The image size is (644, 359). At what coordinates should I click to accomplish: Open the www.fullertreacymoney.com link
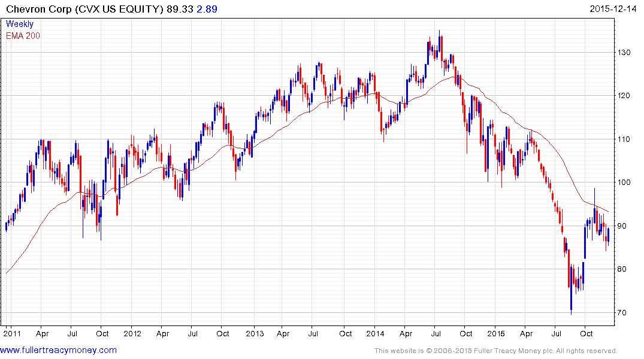point(58,351)
